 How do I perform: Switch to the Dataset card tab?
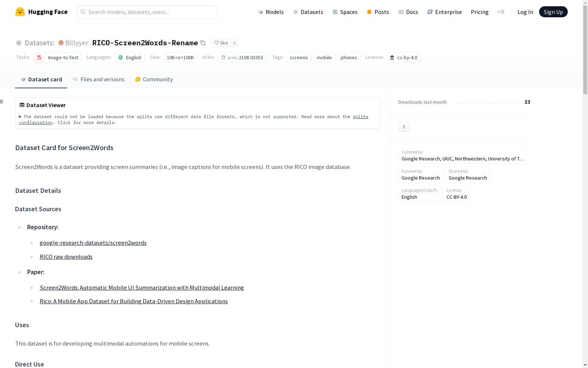[41, 79]
